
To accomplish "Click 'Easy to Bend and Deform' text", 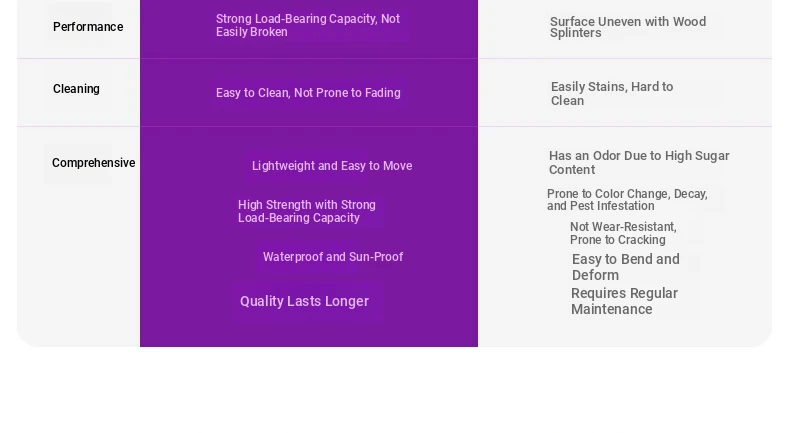I will coord(626,267).
